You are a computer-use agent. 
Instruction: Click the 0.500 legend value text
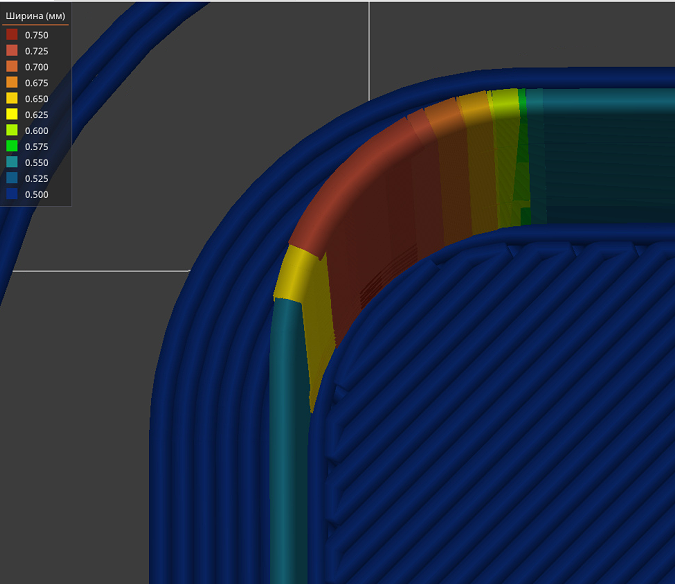coord(37,195)
